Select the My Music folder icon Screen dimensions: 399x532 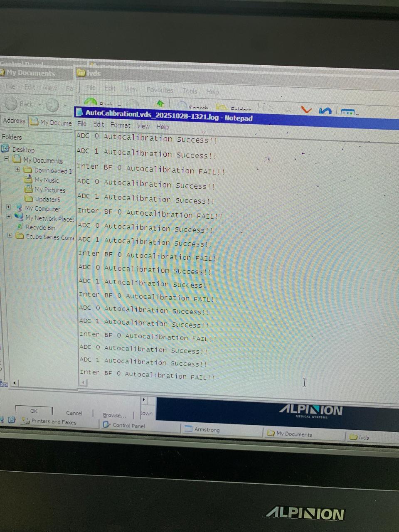tap(28, 180)
